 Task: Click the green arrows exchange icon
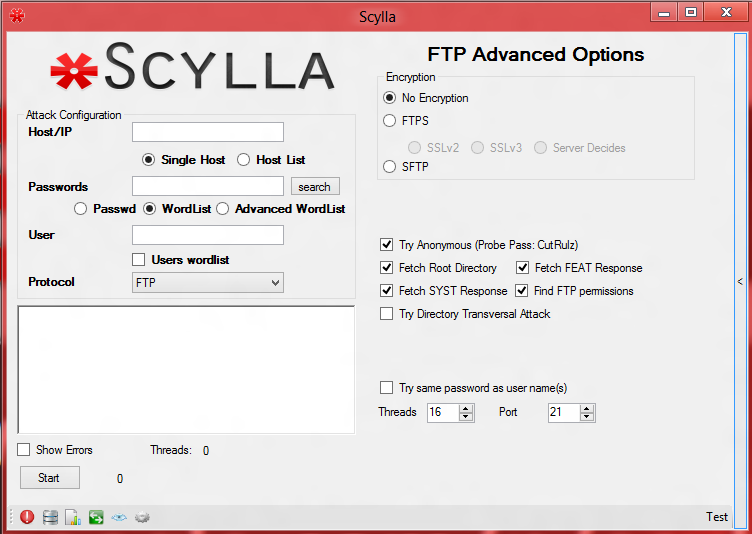(x=96, y=517)
